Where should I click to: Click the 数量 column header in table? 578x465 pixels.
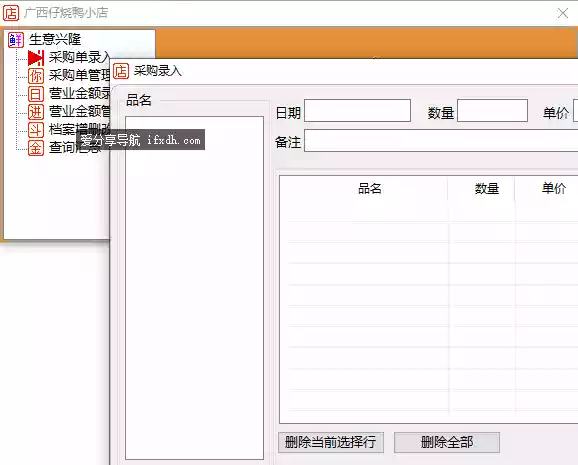(x=487, y=189)
